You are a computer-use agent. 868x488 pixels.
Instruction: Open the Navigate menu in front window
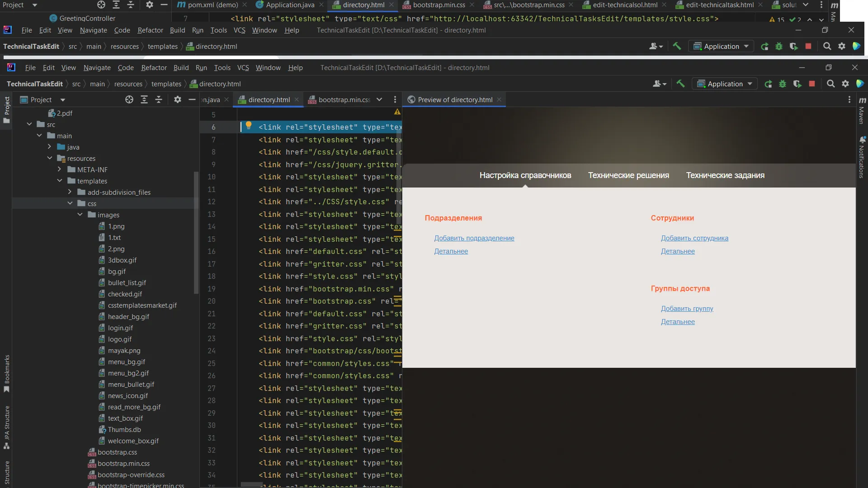point(97,68)
